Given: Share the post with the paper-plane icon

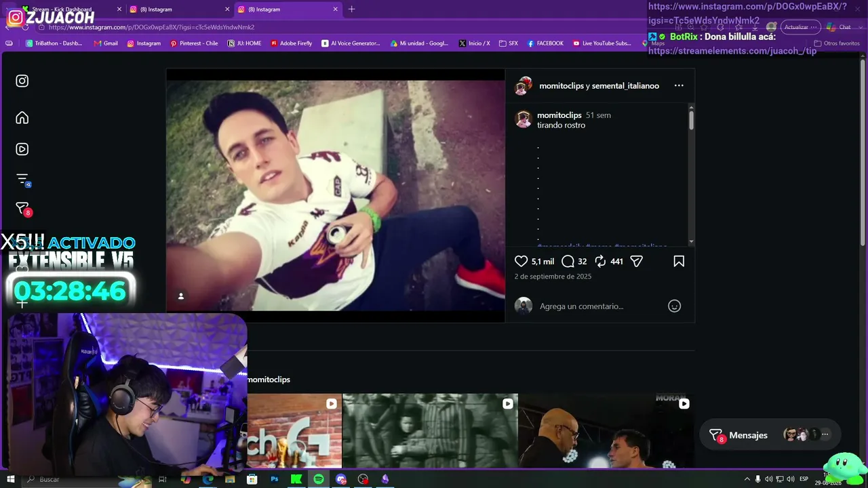Looking at the screenshot, I should point(636,261).
